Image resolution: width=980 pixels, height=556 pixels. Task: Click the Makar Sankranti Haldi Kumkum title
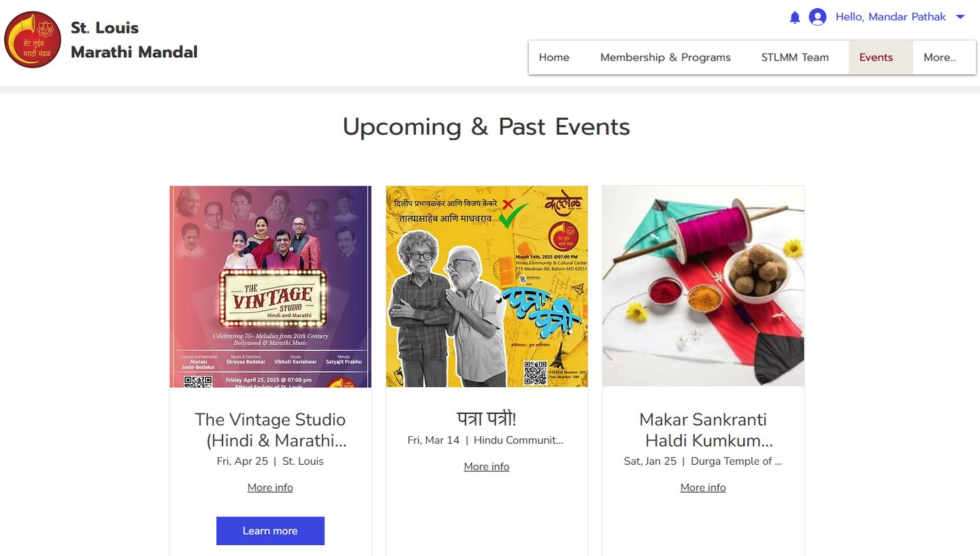pos(703,430)
